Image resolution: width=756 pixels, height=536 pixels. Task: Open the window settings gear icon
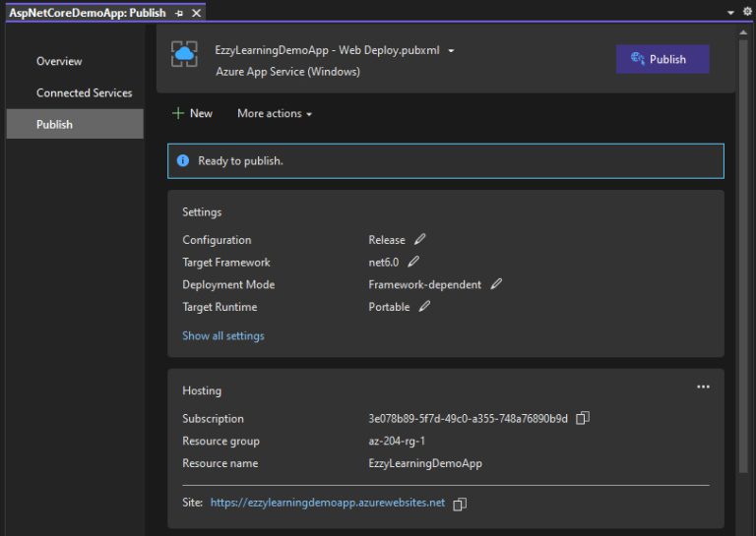(x=747, y=12)
